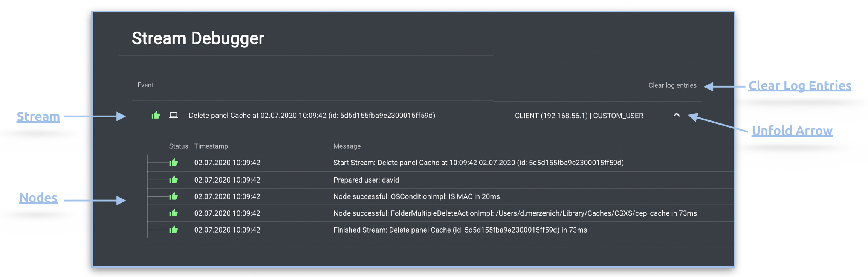The width and height of the screenshot is (868, 277).
Task: Click the Status column header
Action: pyautogui.click(x=178, y=146)
